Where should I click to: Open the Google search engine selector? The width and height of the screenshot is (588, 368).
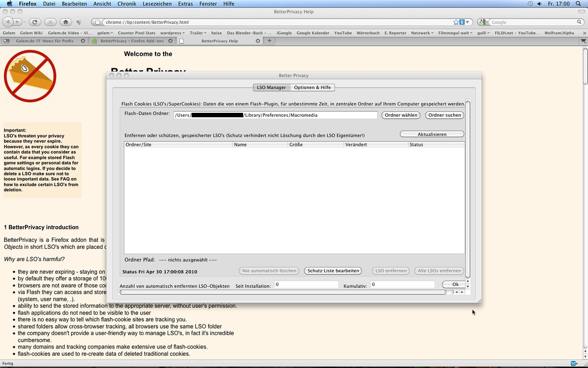tap(484, 22)
